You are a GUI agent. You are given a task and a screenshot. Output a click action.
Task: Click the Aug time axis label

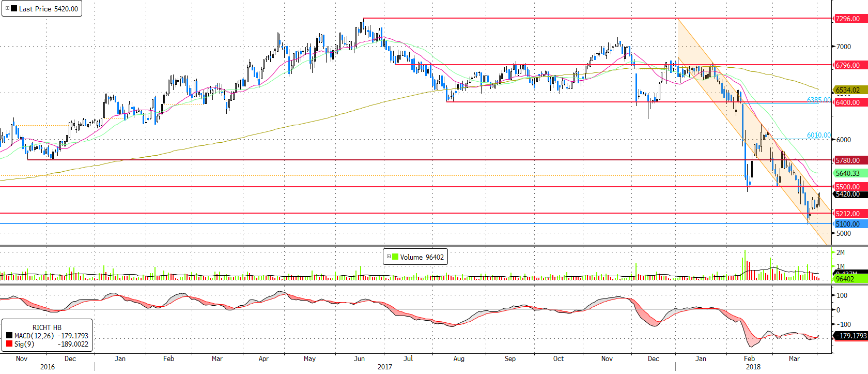point(459,358)
